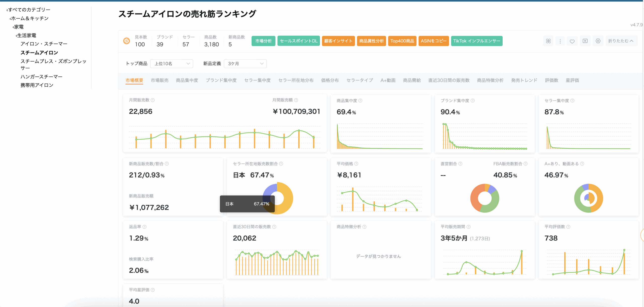Click help icon next to 月間販売数

tap(153, 100)
